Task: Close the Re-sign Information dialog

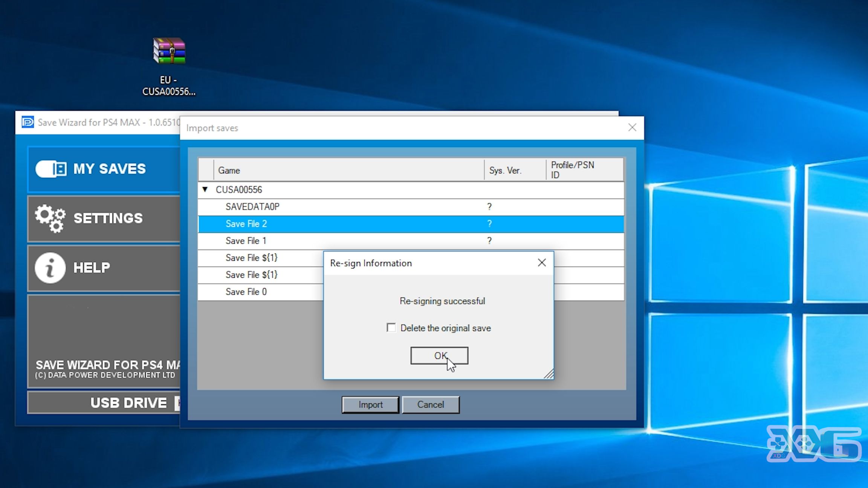Action: [542, 262]
